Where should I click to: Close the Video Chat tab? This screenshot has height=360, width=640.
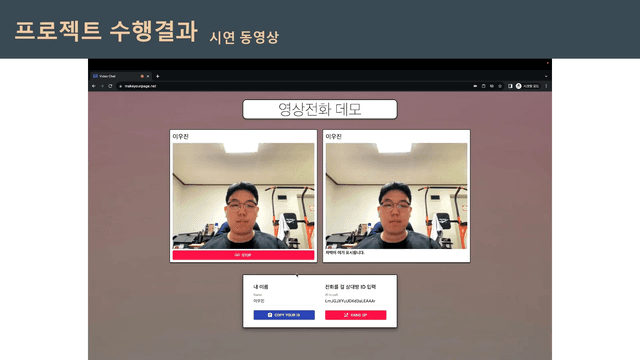[148, 76]
